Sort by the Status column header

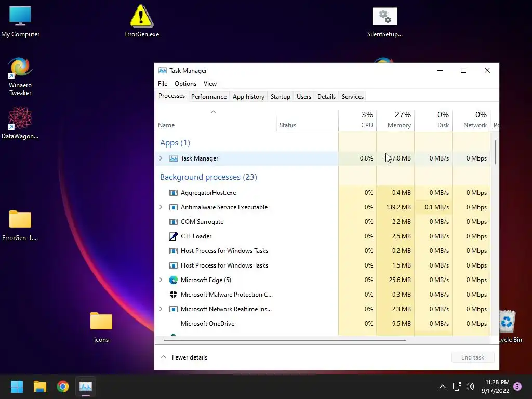pos(307,121)
